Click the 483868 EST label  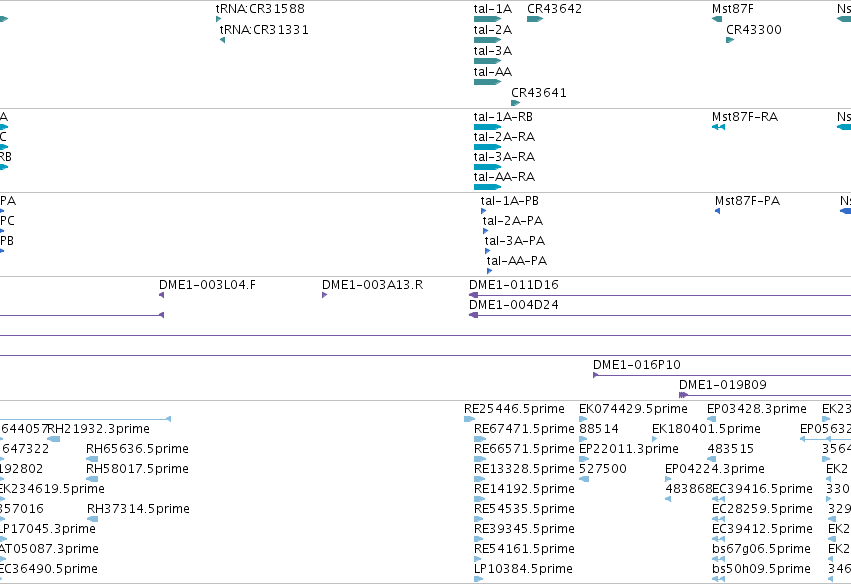688,489
